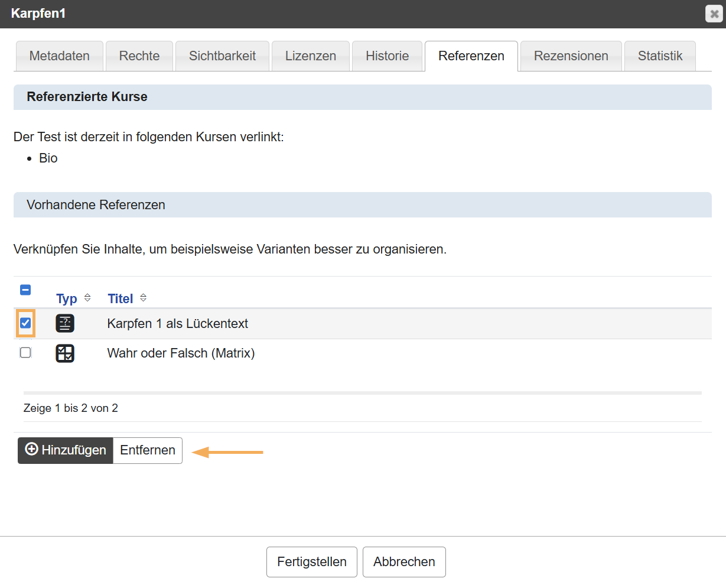
Task: Close the Karpfen1 dialog window
Action: [x=714, y=14]
